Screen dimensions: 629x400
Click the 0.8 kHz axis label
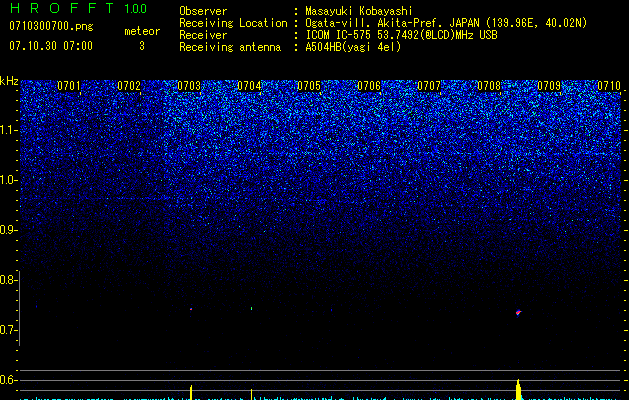click(7, 280)
